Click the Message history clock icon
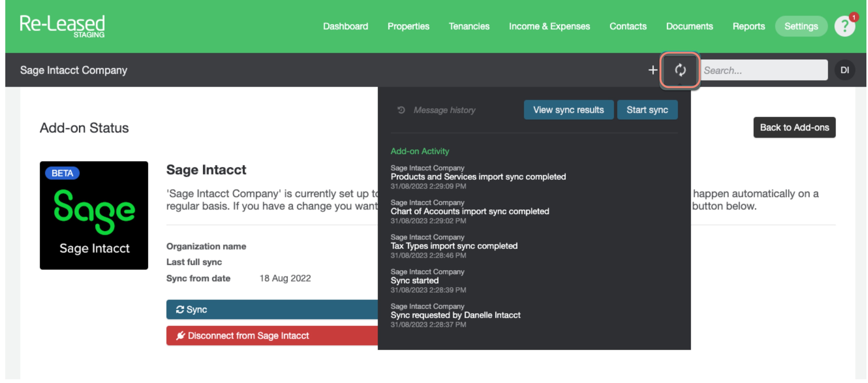The width and height of the screenshot is (868, 383). pyautogui.click(x=401, y=110)
